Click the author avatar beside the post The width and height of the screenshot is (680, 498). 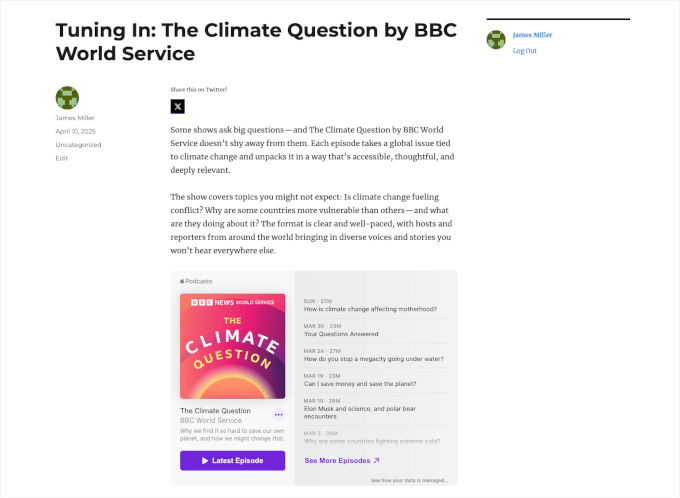pyautogui.click(x=67, y=98)
